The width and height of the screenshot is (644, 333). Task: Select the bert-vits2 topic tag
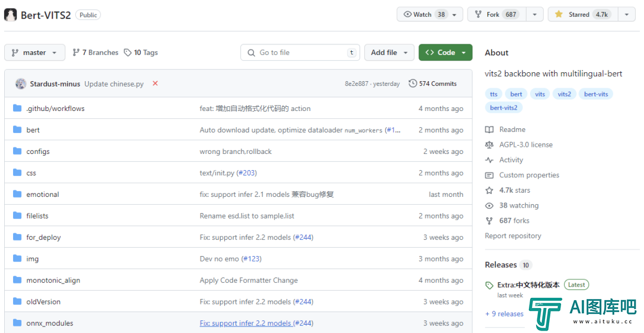click(x=503, y=107)
